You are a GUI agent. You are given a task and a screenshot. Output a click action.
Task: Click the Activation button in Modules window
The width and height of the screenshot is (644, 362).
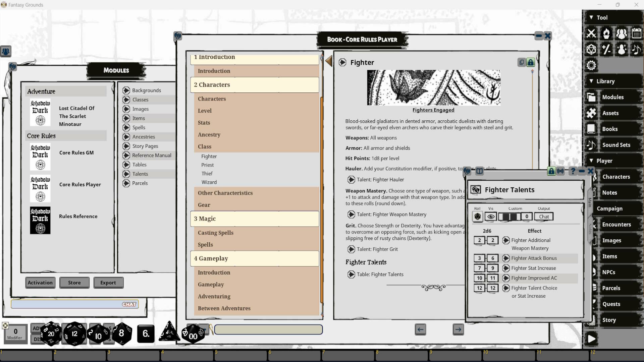pyautogui.click(x=40, y=283)
